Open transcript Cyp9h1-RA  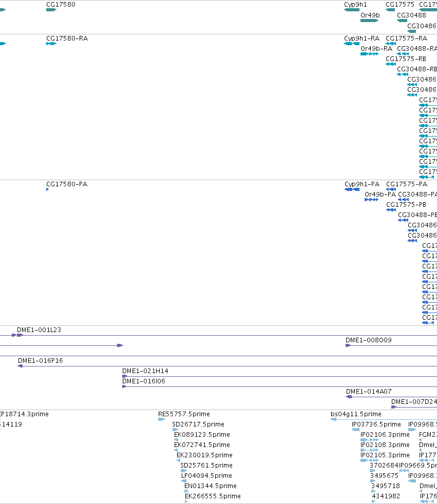tap(362, 38)
